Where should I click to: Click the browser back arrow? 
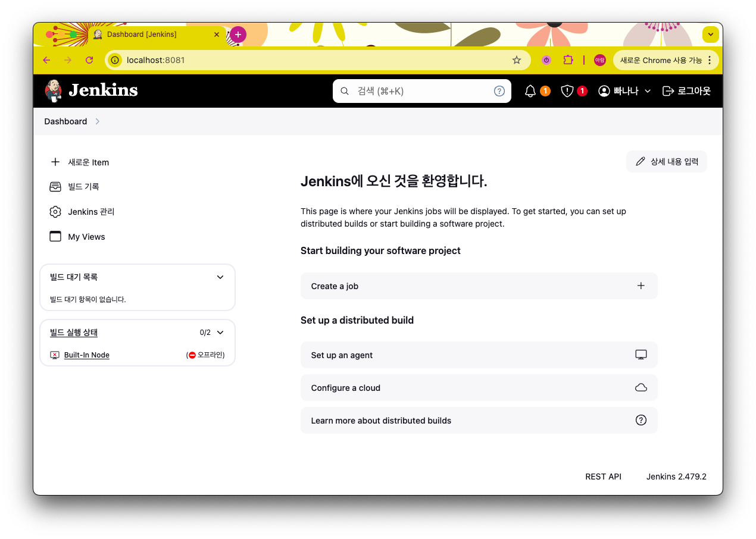coord(46,60)
